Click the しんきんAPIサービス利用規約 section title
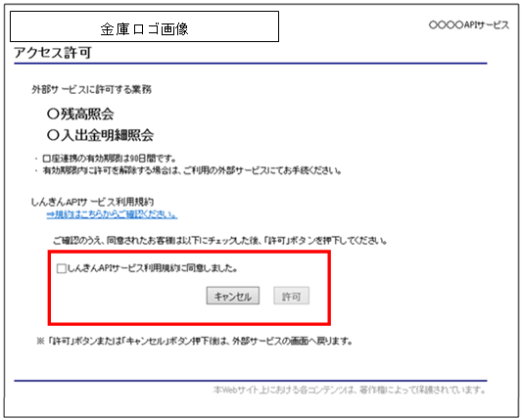Screen dimensions: 522x420 92,202
